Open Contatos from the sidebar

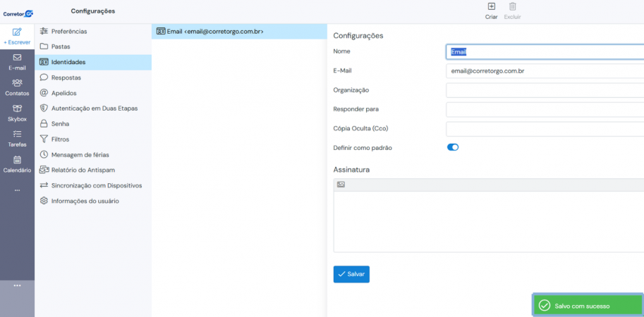[17, 87]
